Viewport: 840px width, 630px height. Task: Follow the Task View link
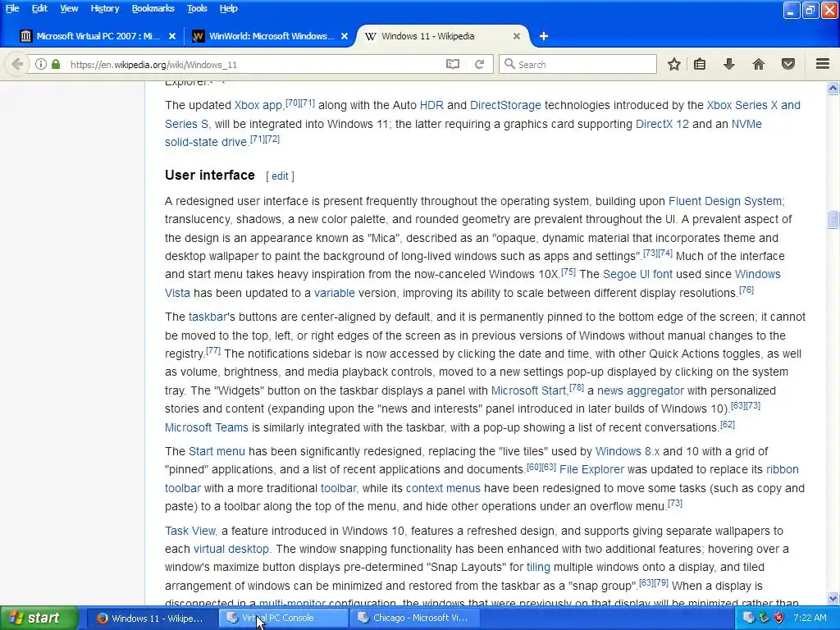(190, 532)
